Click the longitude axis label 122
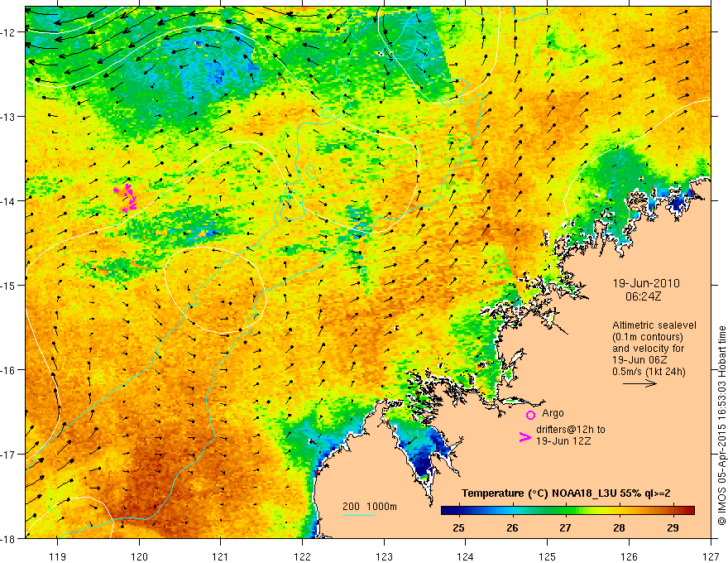The height and width of the screenshot is (563, 728). (x=302, y=556)
